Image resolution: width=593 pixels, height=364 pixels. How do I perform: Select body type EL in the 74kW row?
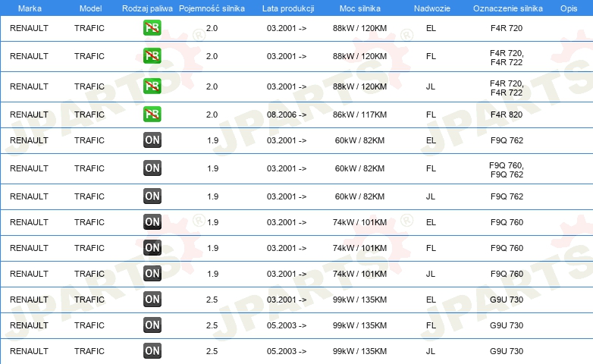431,222
